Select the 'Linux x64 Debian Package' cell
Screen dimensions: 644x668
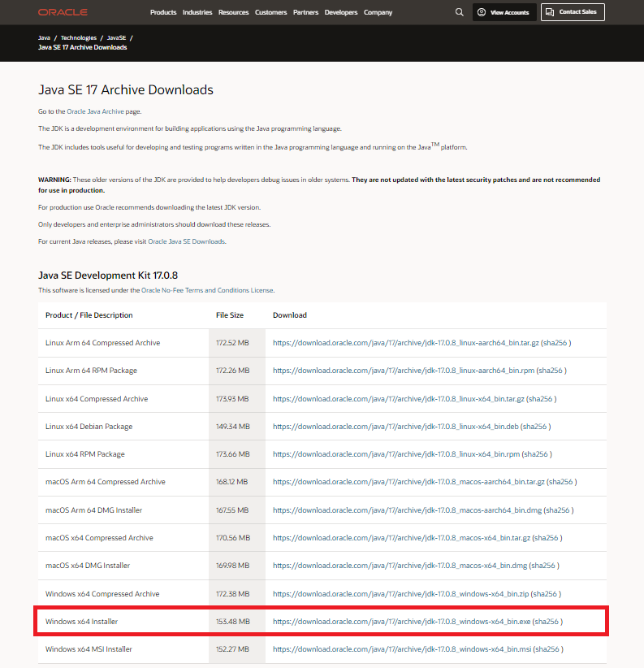123,427
